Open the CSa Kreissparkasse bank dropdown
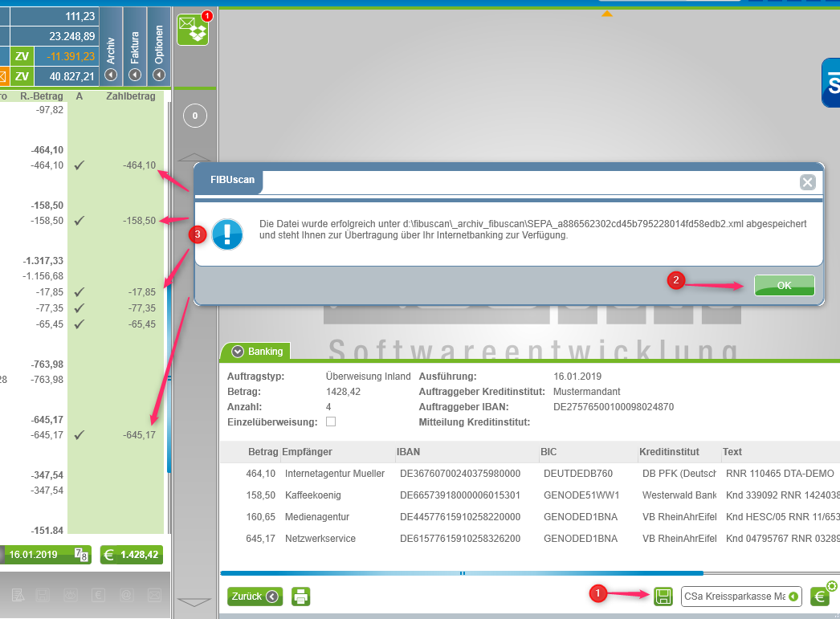 pyautogui.click(x=794, y=597)
